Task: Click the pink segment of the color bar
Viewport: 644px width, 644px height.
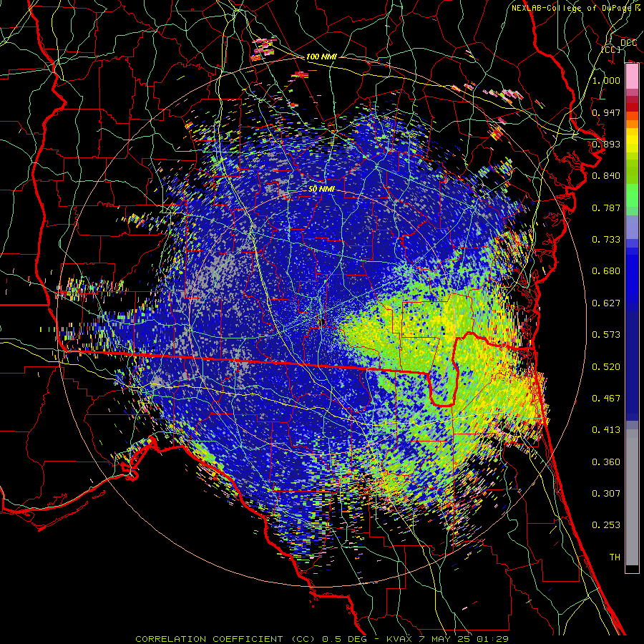Action: 632,77
